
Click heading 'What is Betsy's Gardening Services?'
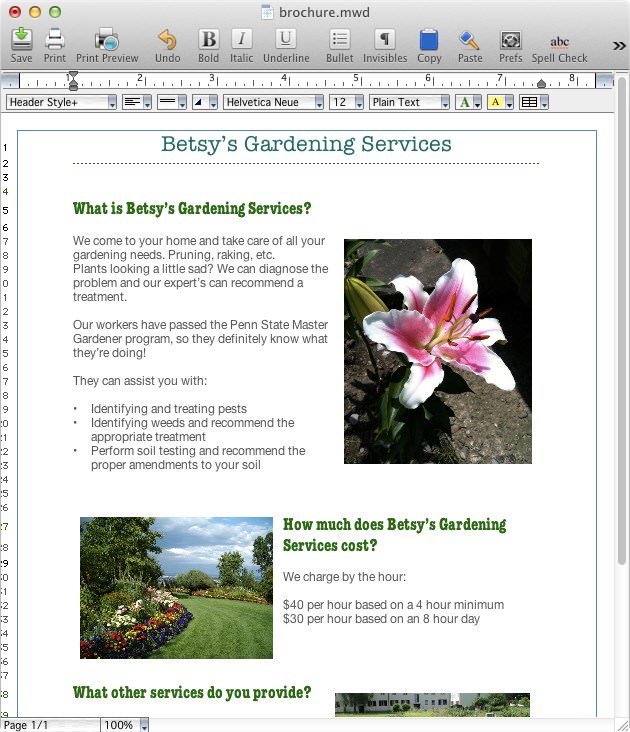click(x=192, y=208)
